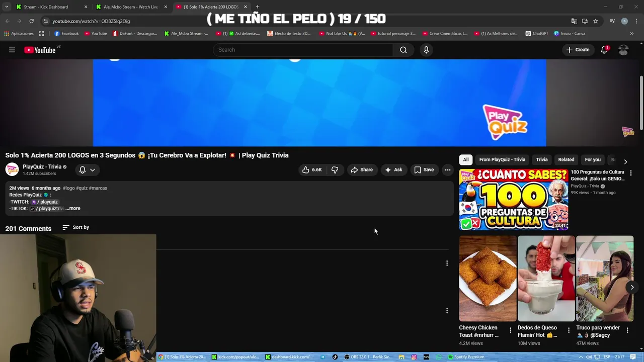Show next shorts with the right chevron

pyautogui.click(x=632, y=287)
